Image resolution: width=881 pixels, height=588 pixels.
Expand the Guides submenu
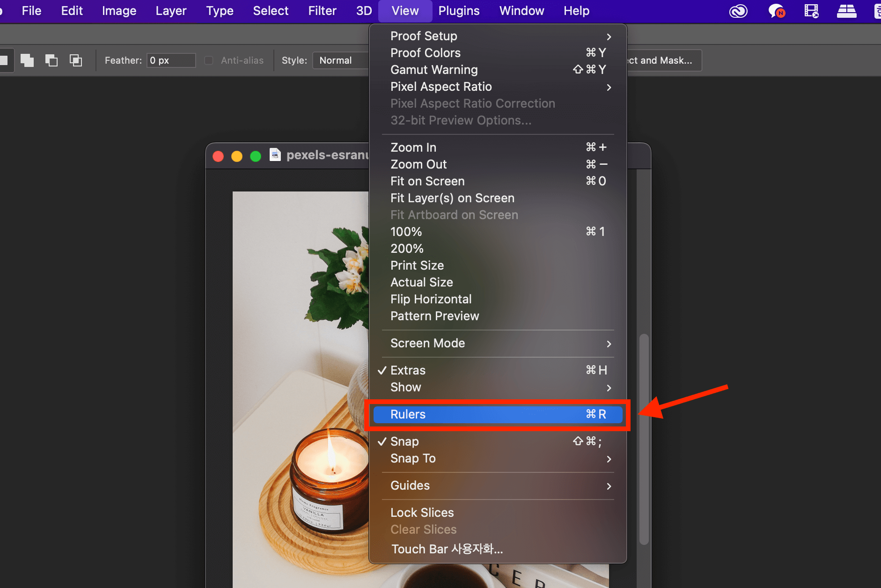click(498, 485)
